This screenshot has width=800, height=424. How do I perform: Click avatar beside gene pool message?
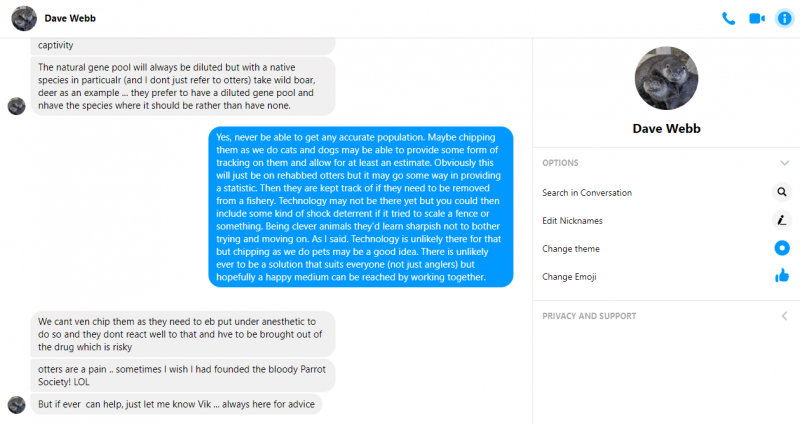16,105
